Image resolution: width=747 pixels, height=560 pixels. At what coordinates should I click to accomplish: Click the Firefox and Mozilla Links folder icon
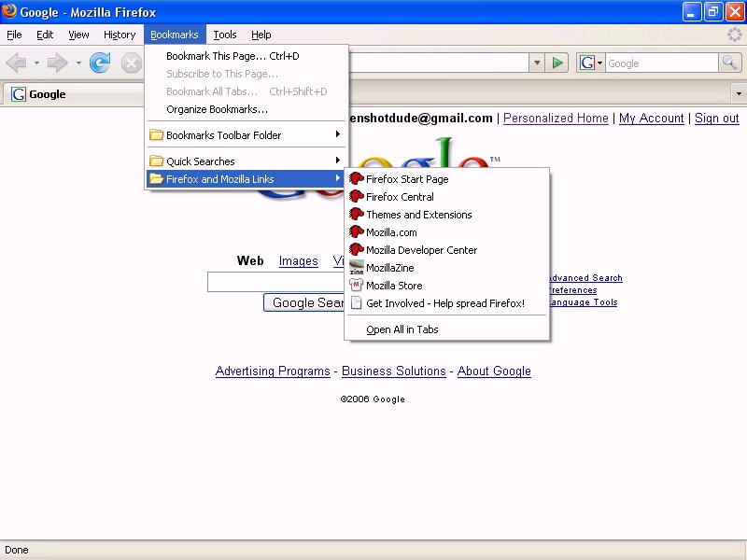156,179
